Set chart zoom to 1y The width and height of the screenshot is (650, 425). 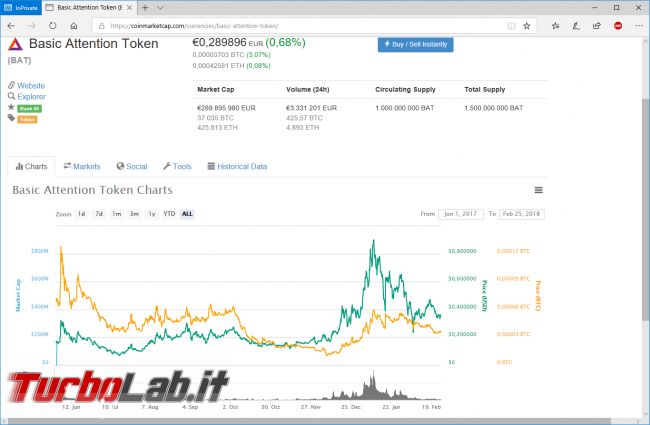[x=152, y=214]
